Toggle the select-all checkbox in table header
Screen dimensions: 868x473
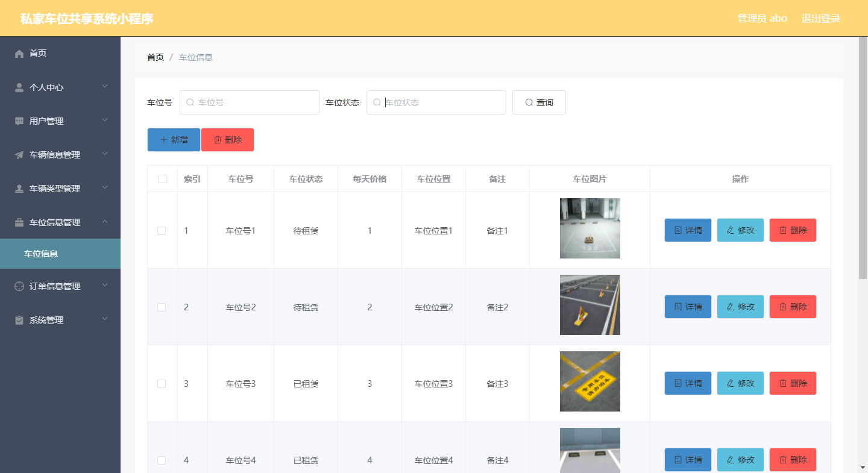162,178
